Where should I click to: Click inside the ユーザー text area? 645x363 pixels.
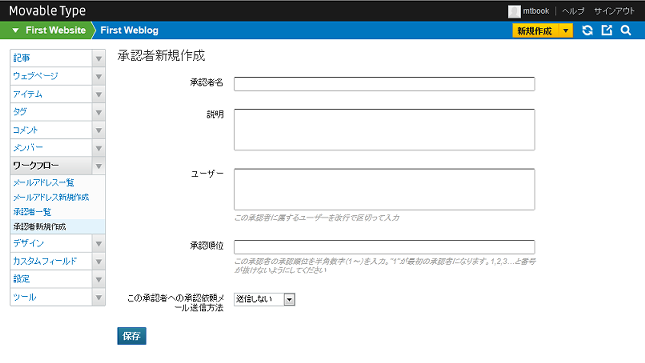[384, 189]
